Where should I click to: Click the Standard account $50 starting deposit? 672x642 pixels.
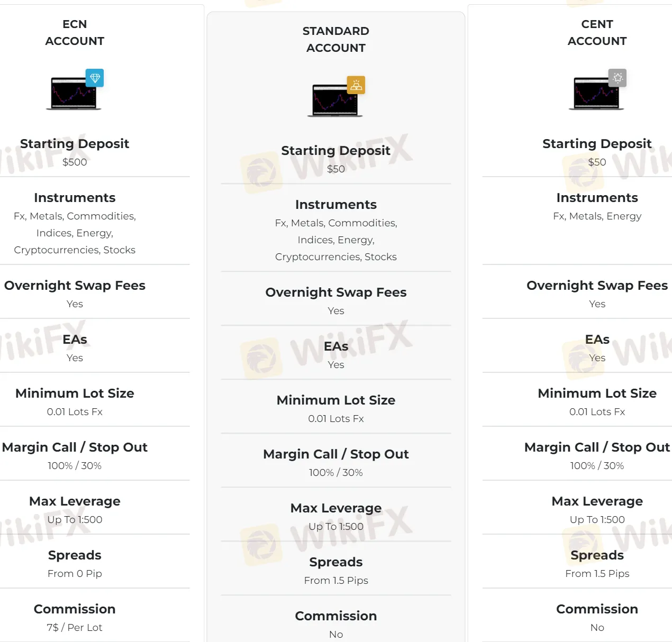tap(336, 169)
